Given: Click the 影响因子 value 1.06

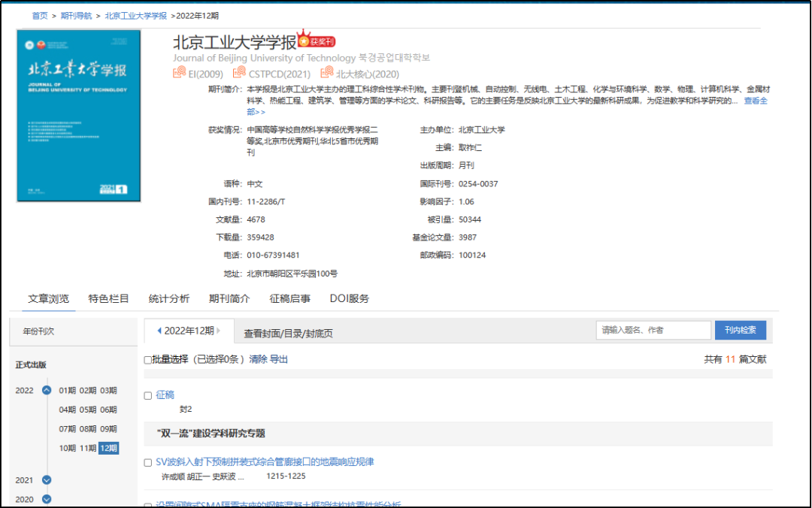Looking at the screenshot, I should (466, 202).
